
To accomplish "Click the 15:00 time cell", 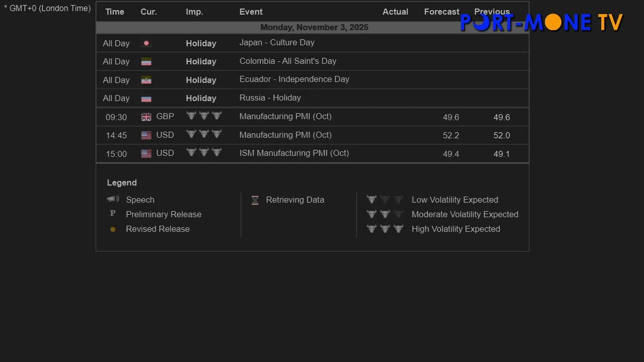I will click(x=116, y=154).
